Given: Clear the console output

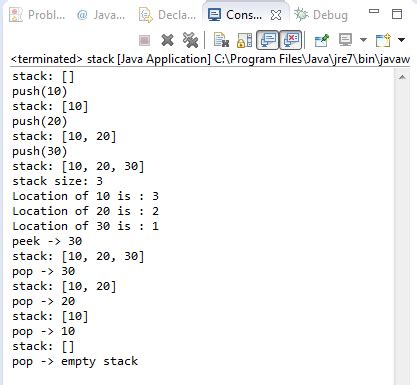Looking at the screenshot, I should (221, 40).
